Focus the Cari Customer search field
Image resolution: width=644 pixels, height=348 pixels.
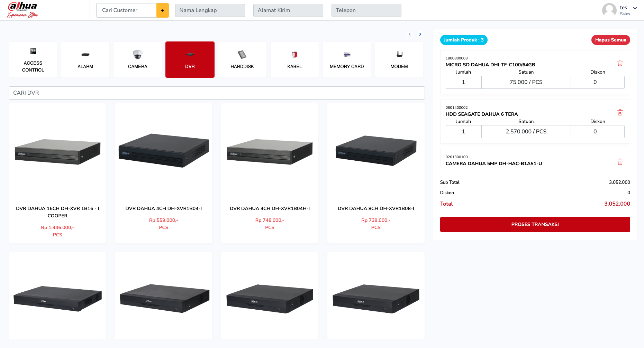126,10
